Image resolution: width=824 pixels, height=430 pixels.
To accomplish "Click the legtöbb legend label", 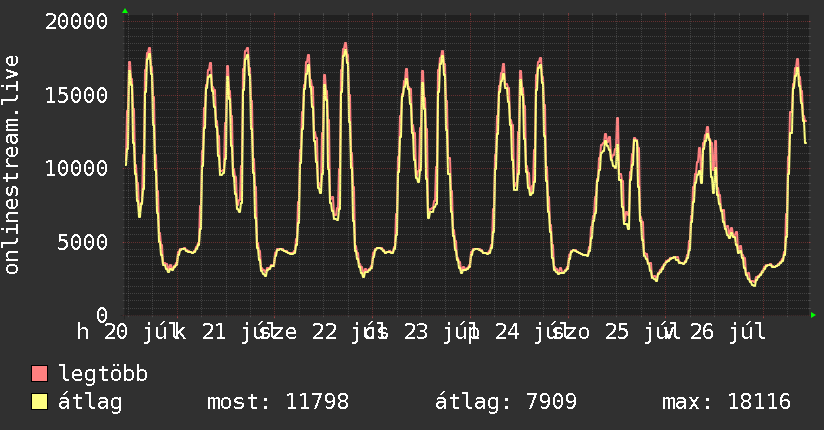I will pos(103,373).
